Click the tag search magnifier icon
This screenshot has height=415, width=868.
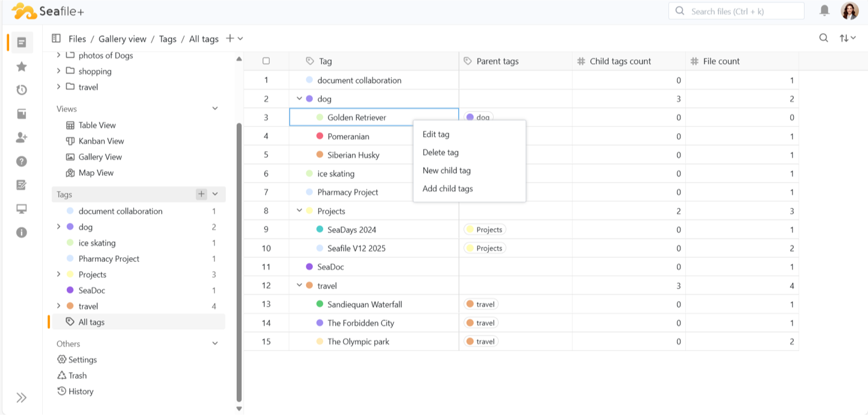pos(823,38)
